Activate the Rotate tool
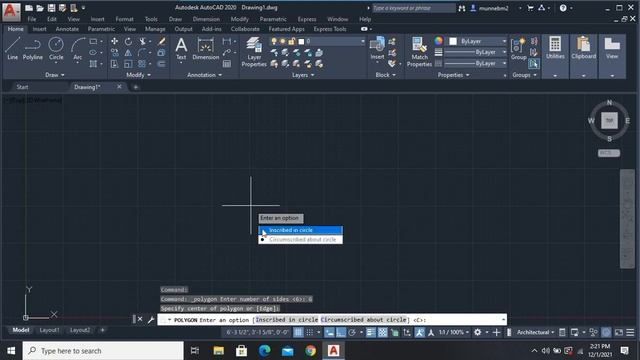640x360 pixels. tap(128, 41)
